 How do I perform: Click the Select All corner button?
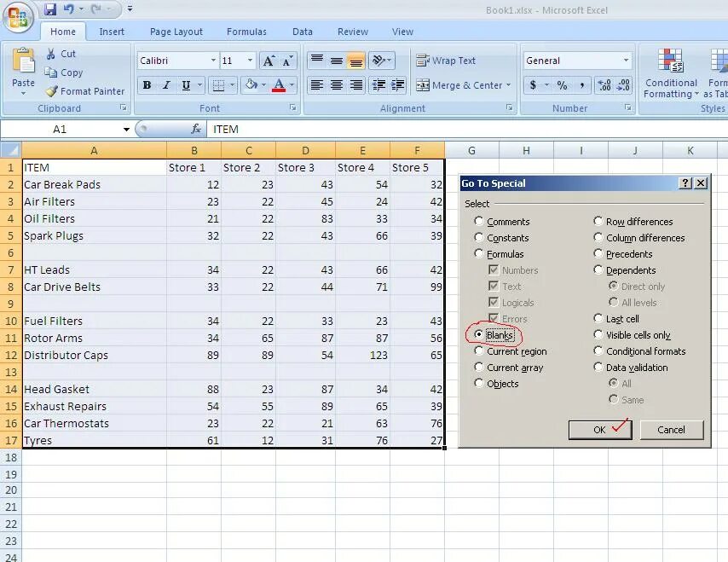pos(11,150)
